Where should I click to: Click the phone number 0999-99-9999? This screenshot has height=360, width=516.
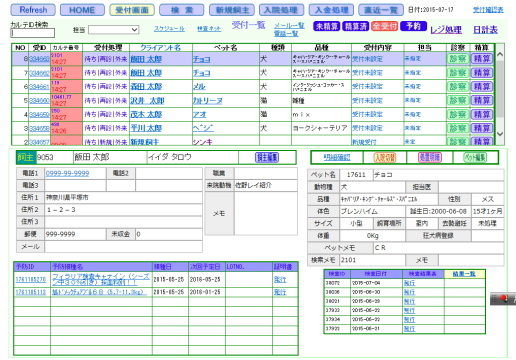tap(67, 173)
